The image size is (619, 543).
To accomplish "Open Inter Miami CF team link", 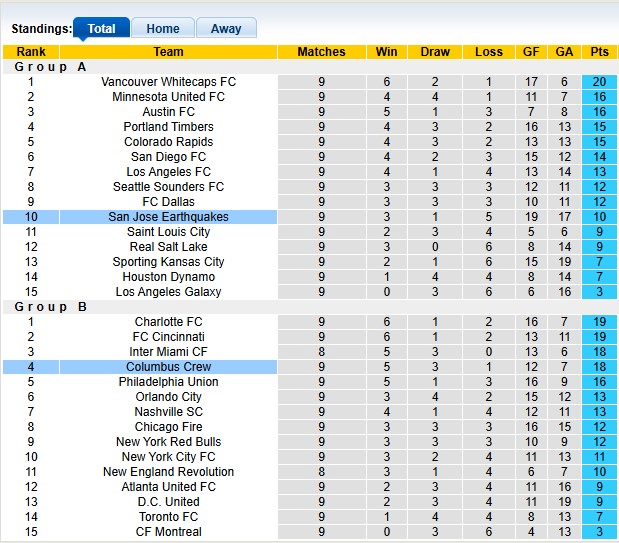I will (x=168, y=352).
